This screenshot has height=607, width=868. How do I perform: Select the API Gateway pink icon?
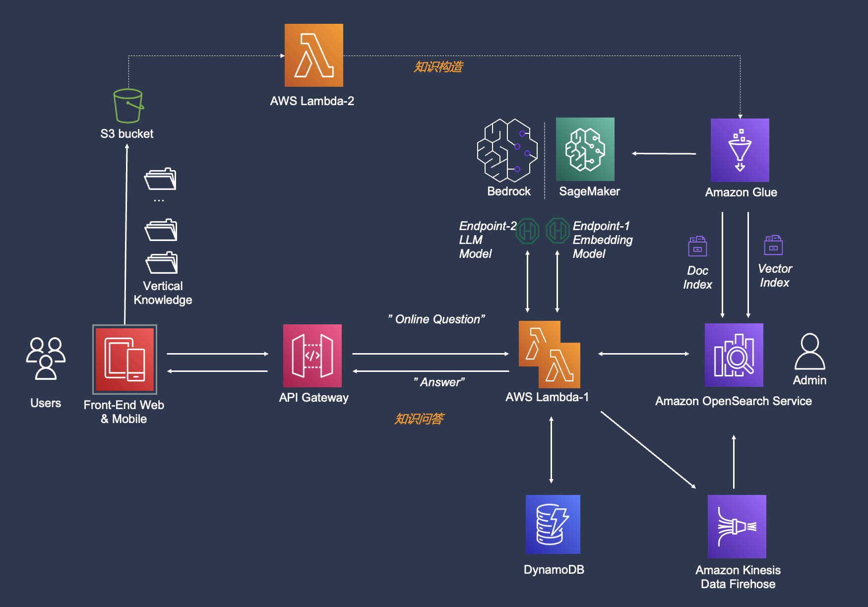pos(312,356)
